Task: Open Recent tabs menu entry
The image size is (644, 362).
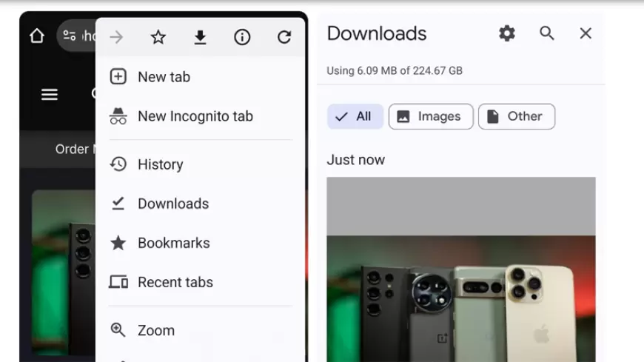Action: click(175, 282)
